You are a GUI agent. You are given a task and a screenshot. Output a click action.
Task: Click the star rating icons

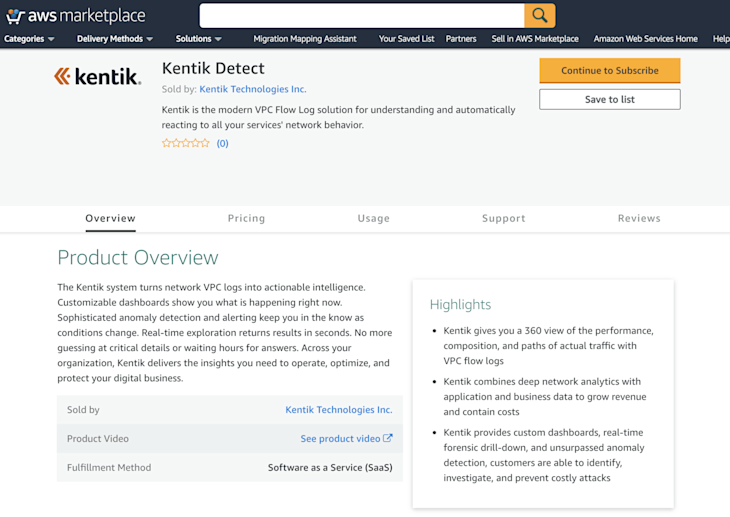coord(185,143)
